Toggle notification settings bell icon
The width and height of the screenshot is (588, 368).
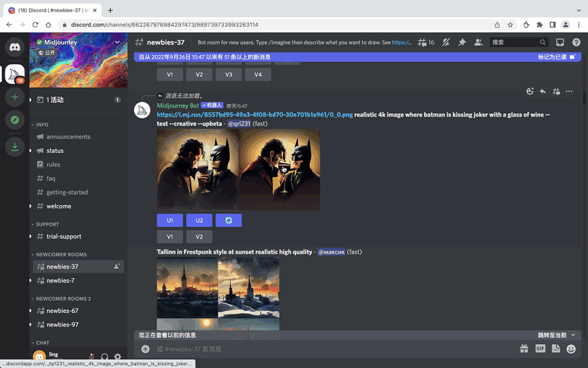click(446, 42)
